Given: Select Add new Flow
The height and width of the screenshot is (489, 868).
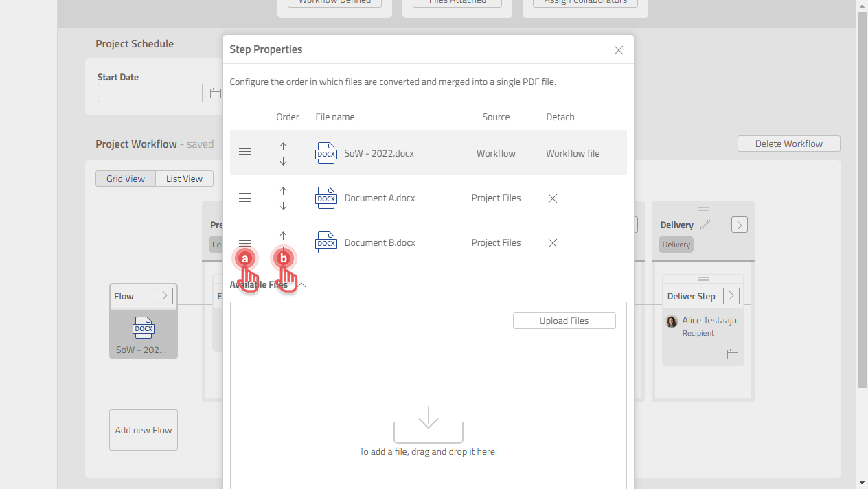Looking at the screenshot, I should point(143,429).
